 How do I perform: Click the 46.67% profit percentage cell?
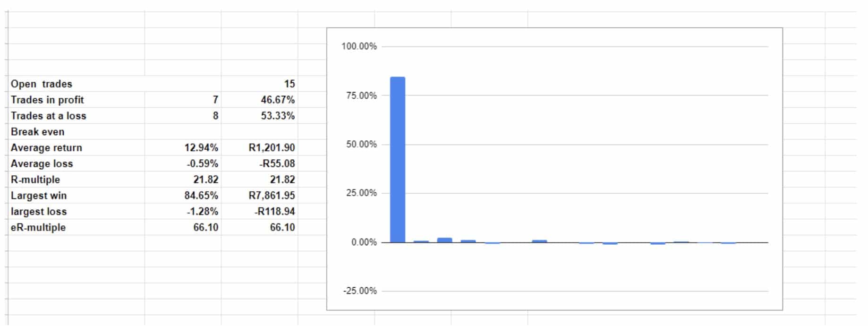point(259,100)
